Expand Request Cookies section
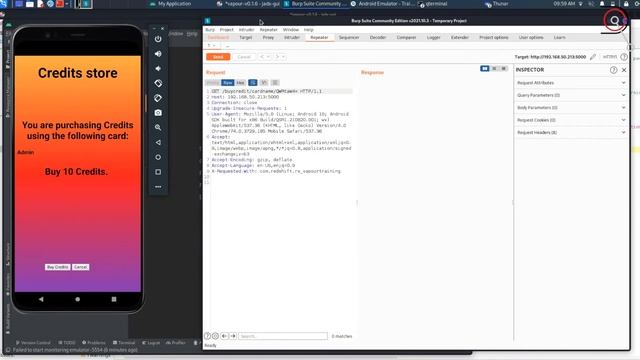The image size is (640, 360). pos(571,120)
